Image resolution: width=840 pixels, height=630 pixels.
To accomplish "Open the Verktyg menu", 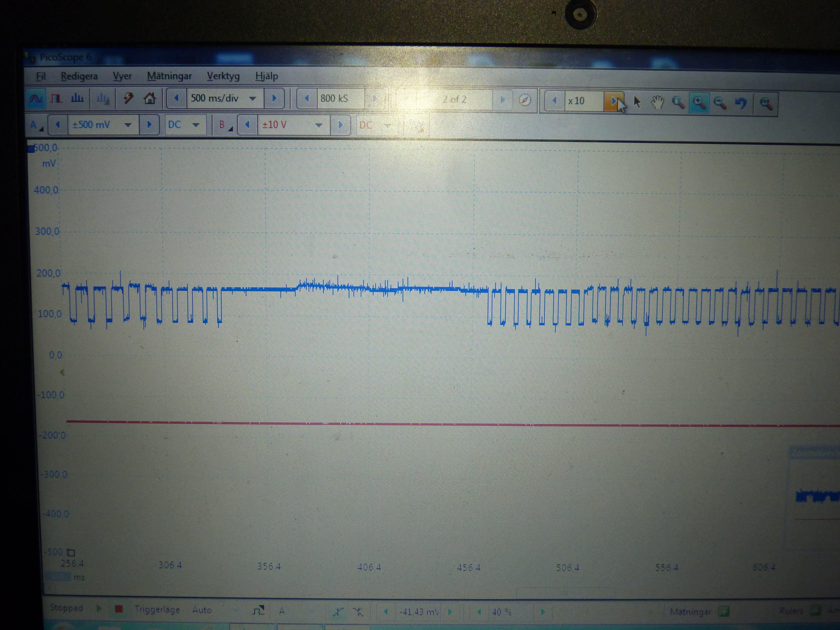I will click(223, 76).
